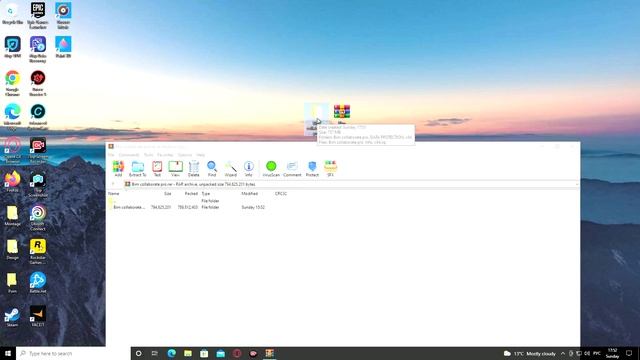The image size is (640, 360).
Task: Open the Options menu
Action: [184, 155]
